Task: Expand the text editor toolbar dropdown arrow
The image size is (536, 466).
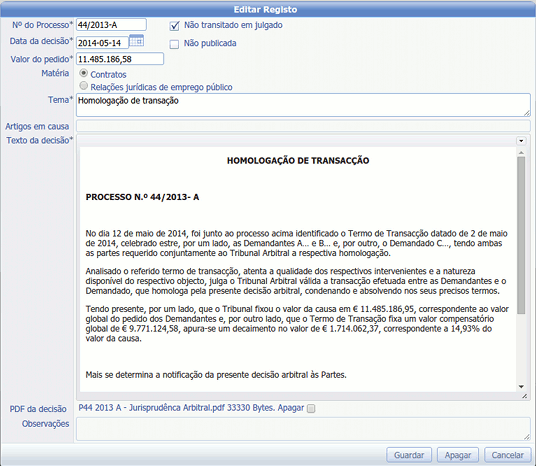Action: 521,141
